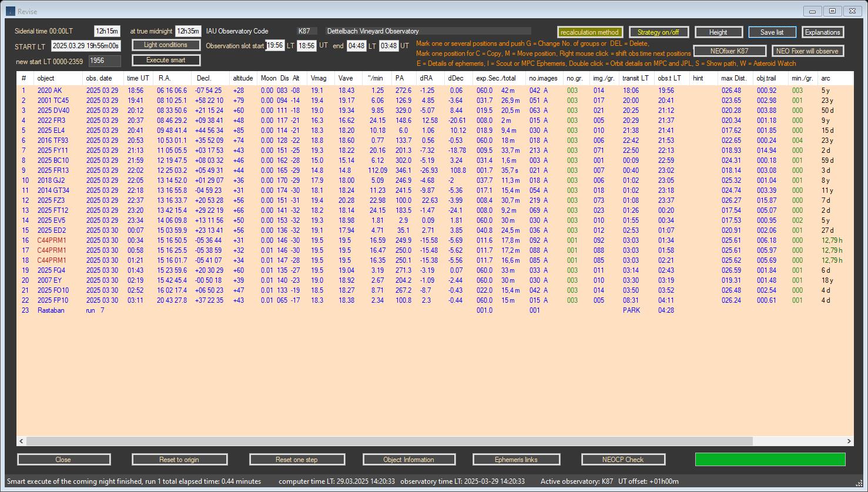
Task: Maximize the Revise window
Action: click(833, 11)
